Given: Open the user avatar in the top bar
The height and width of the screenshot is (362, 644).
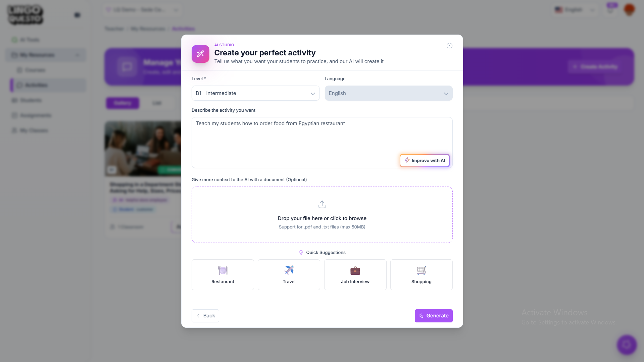Looking at the screenshot, I should tap(629, 9).
